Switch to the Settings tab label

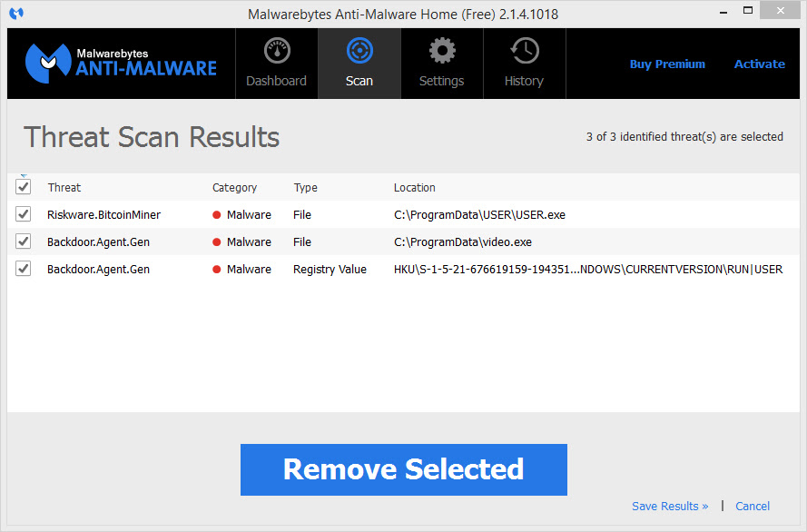(x=441, y=82)
